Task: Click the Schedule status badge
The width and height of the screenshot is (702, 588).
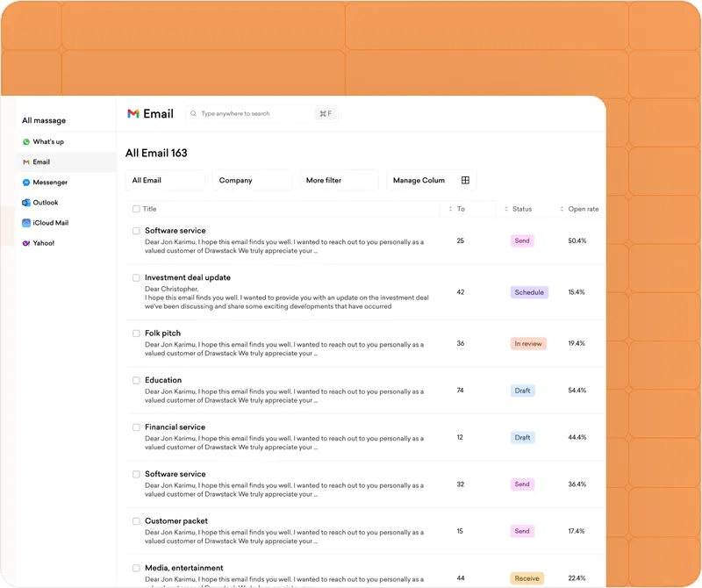Action: pos(529,292)
